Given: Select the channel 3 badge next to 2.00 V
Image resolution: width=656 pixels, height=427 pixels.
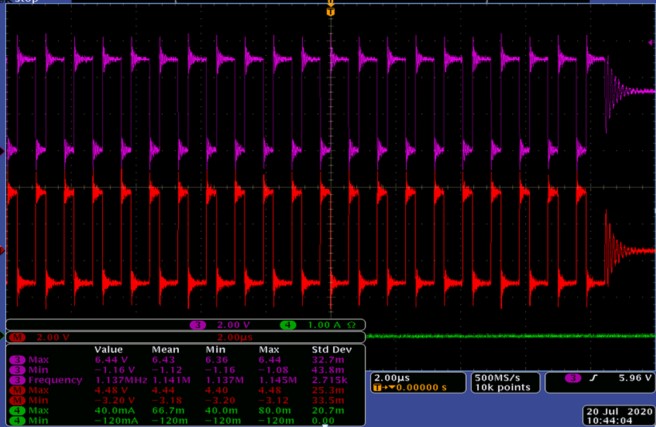Looking at the screenshot, I should tap(197, 325).
